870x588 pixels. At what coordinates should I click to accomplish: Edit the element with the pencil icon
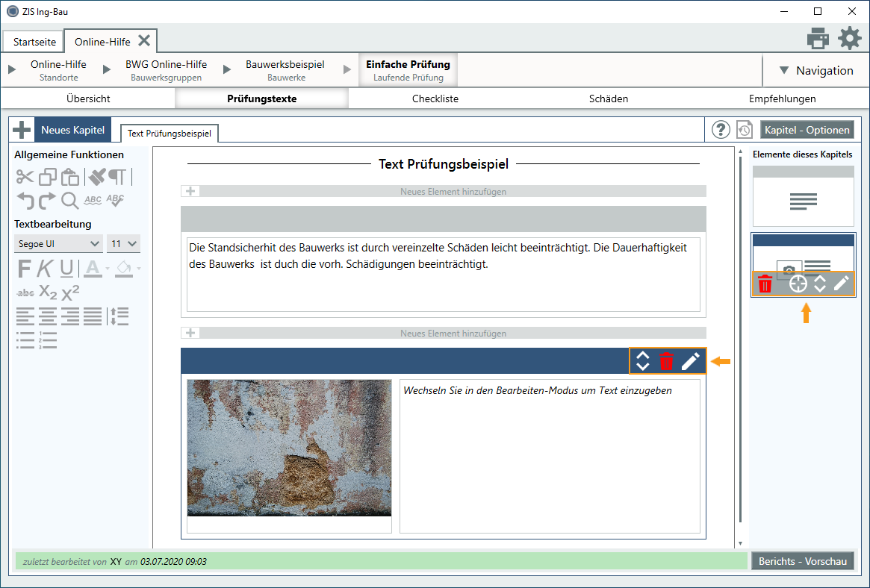[692, 360]
